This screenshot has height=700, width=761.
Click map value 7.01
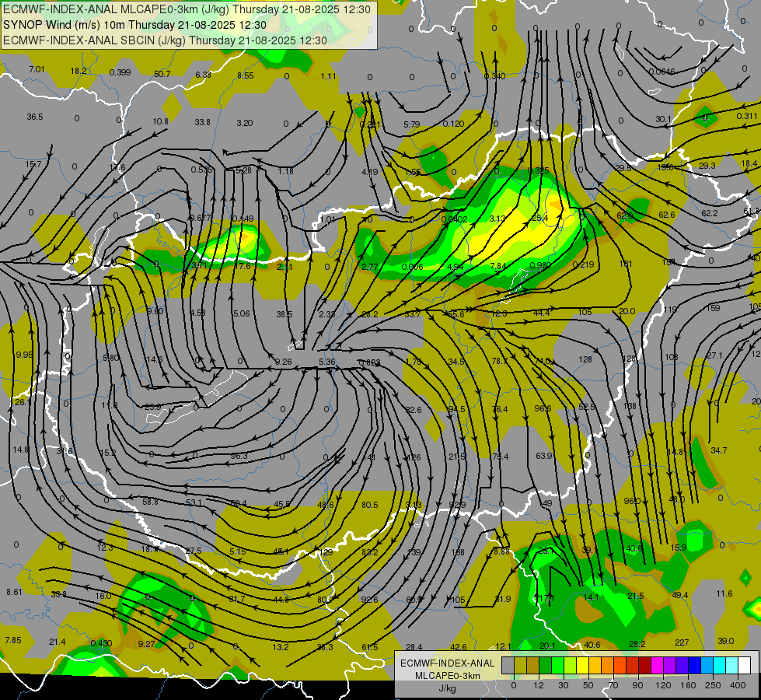point(37,69)
